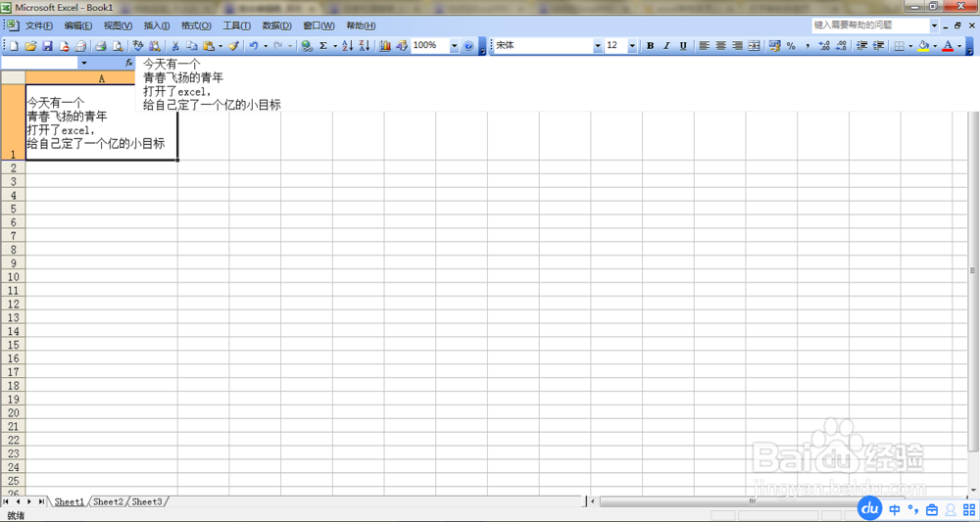
Task: Apply the red font color
Action: pyautogui.click(x=948, y=46)
